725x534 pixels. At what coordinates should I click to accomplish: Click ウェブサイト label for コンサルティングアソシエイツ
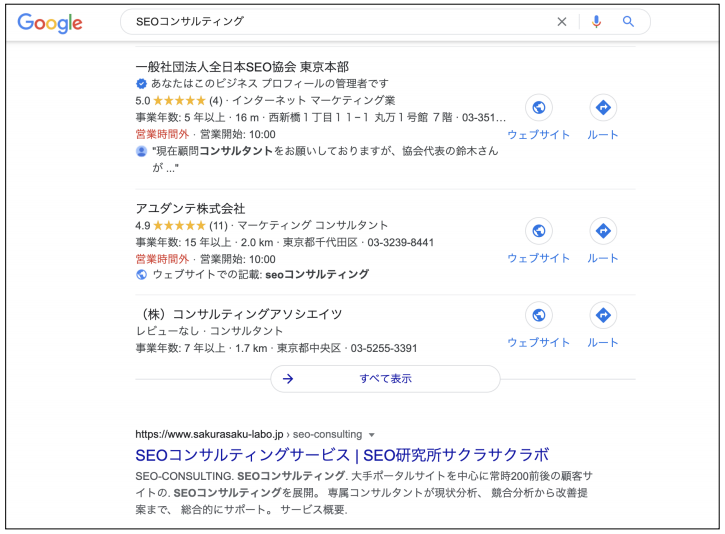pyautogui.click(x=539, y=343)
